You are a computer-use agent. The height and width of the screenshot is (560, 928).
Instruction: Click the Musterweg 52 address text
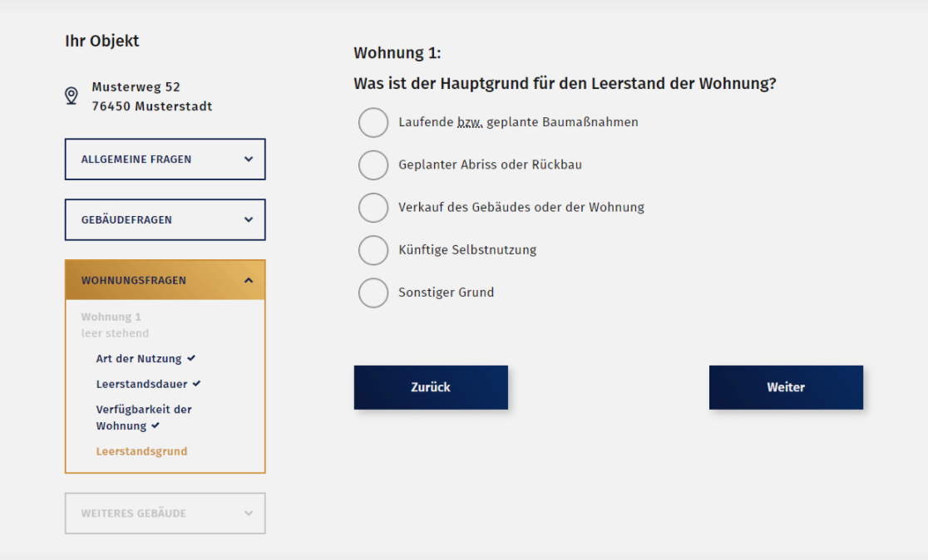(x=136, y=87)
